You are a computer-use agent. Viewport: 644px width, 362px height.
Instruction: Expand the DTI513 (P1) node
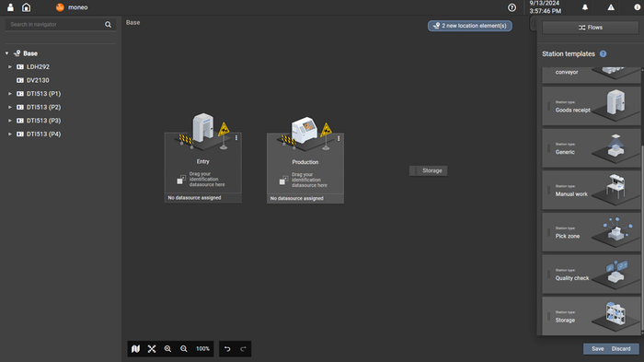[10, 94]
